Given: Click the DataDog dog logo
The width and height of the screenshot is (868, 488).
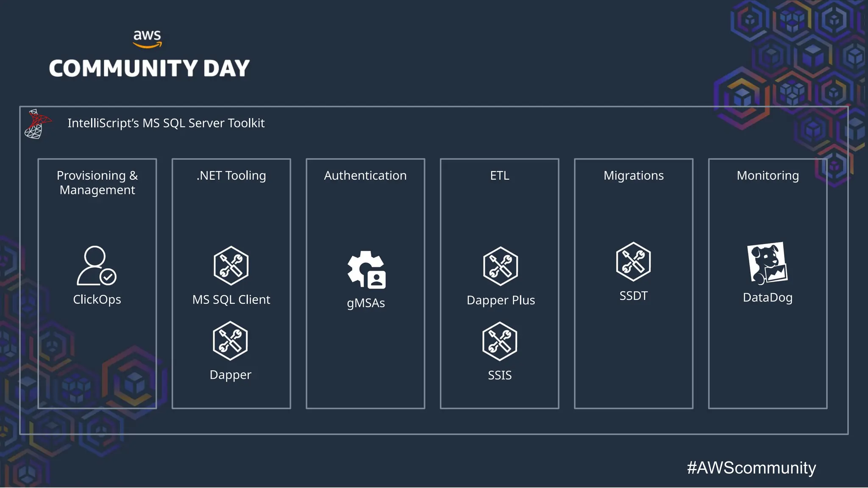Looking at the screenshot, I should click(x=767, y=263).
